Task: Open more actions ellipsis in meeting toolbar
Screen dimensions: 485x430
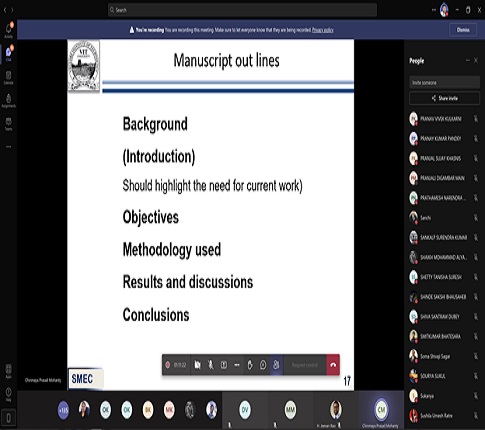Action: (x=237, y=365)
